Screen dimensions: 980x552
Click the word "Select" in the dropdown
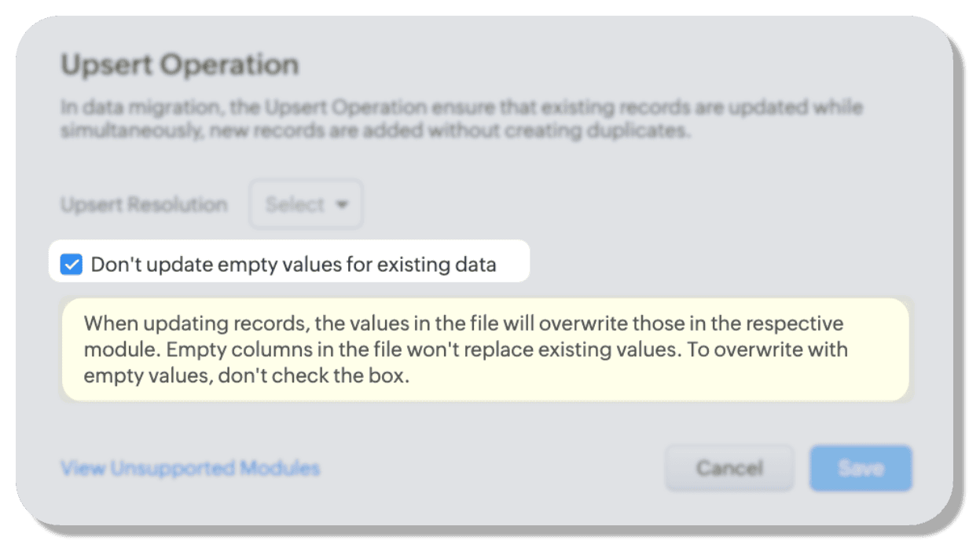tap(295, 205)
